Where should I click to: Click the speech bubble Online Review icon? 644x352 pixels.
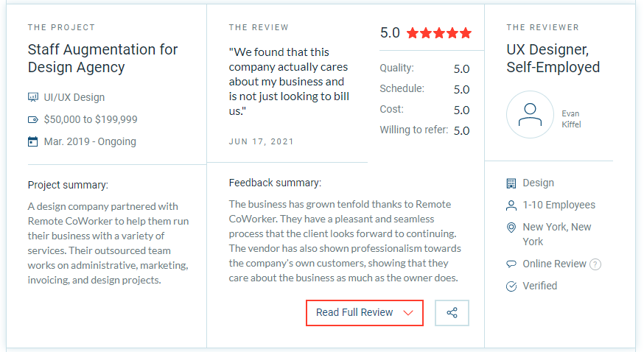coord(511,264)
